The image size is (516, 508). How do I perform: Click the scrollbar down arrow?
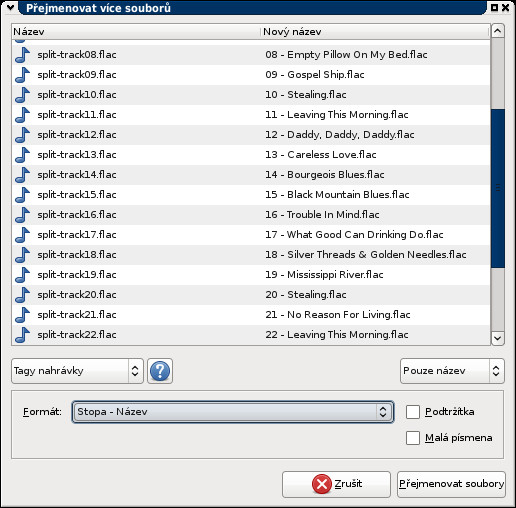[x=498, y=339]
